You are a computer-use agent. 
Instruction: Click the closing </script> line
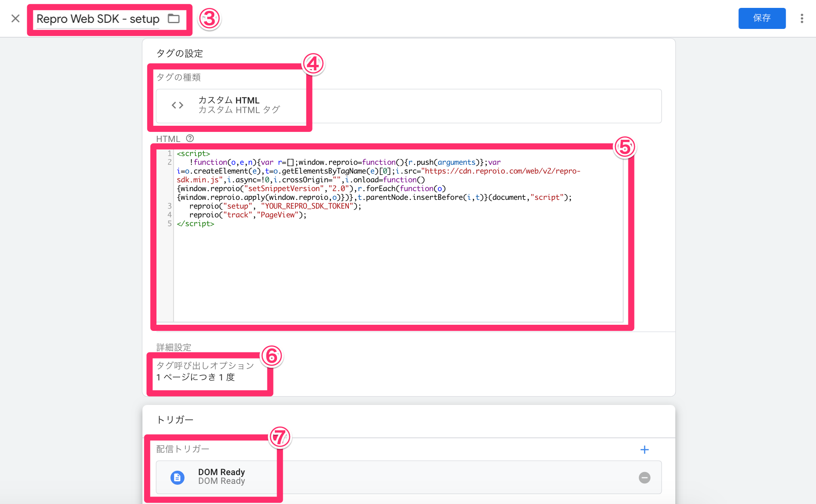click(x=195, y=224)
